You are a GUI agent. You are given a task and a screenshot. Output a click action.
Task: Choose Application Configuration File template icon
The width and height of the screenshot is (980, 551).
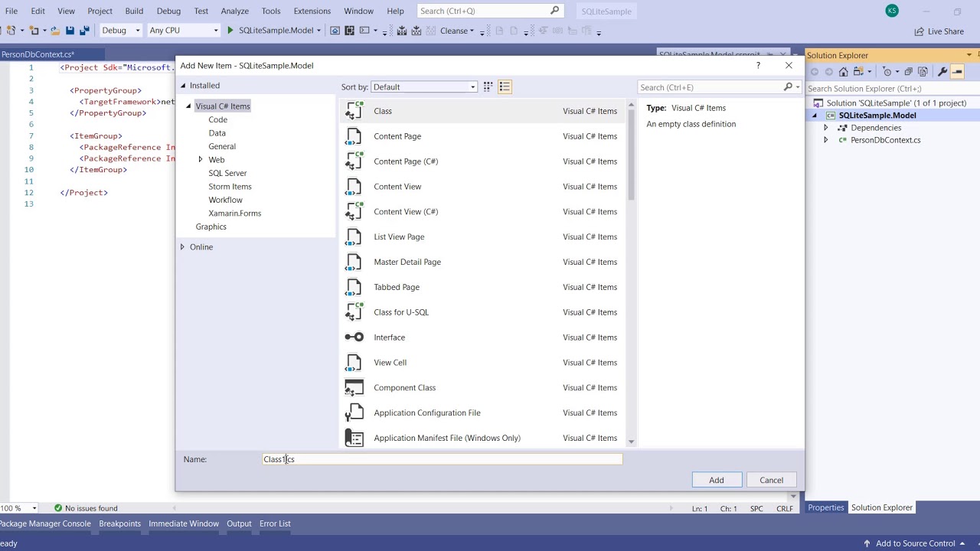coord(354,413)
